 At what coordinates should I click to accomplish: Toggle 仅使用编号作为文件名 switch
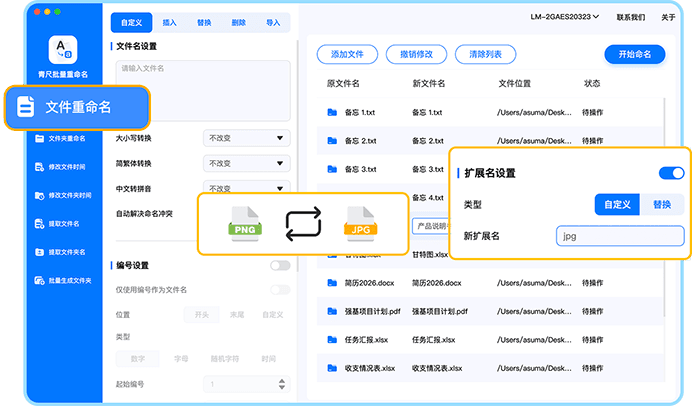tap(280, 290)
